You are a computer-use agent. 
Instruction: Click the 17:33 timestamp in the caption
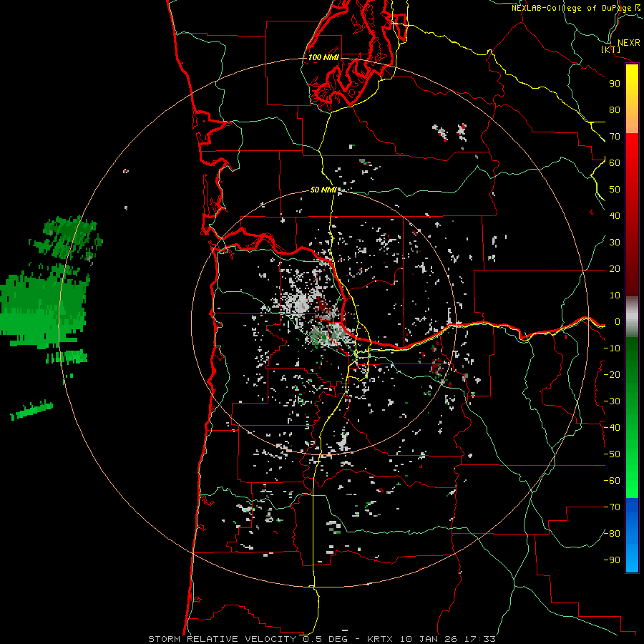pyautogui.click(x=480, y=639)
